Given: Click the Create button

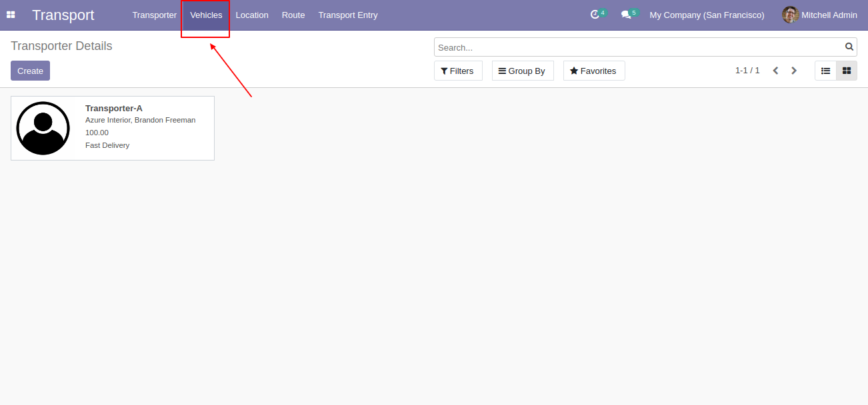Looking at the screenshot, I should [30, 71].
